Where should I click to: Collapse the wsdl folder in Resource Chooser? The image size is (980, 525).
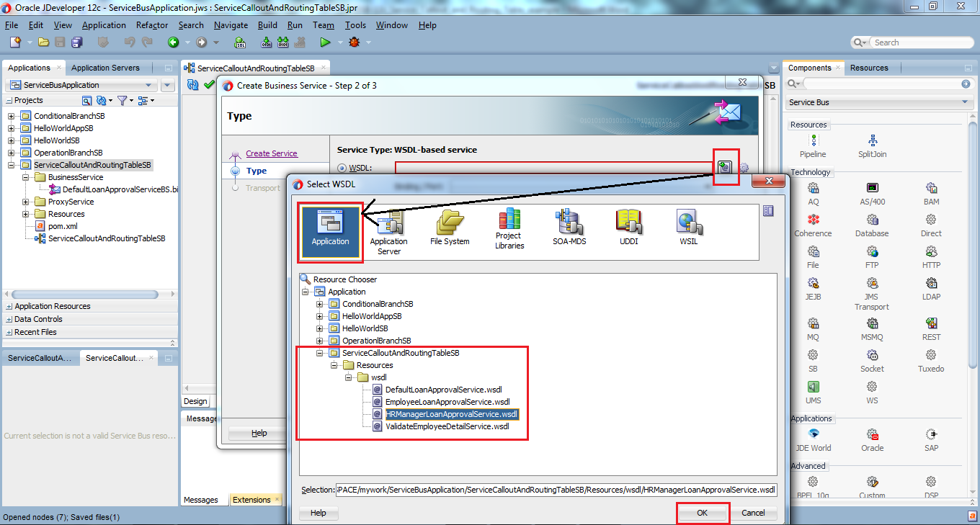click(x=349, y=377)
